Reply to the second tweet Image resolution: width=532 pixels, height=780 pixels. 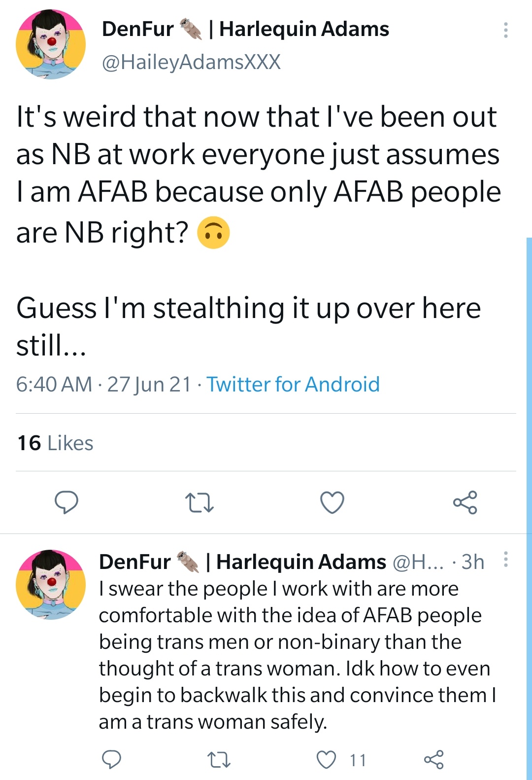click(x=111, y=760)
